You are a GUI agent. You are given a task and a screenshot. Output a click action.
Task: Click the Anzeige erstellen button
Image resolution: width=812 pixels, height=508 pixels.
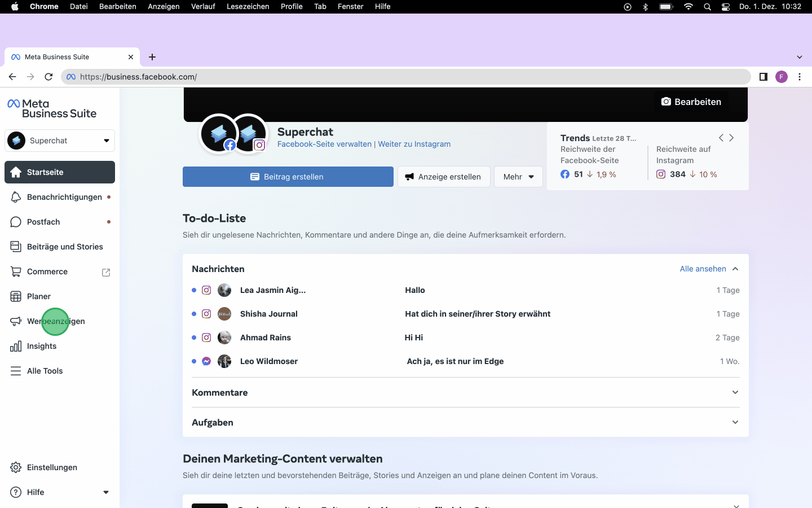[x=444, y=177]
